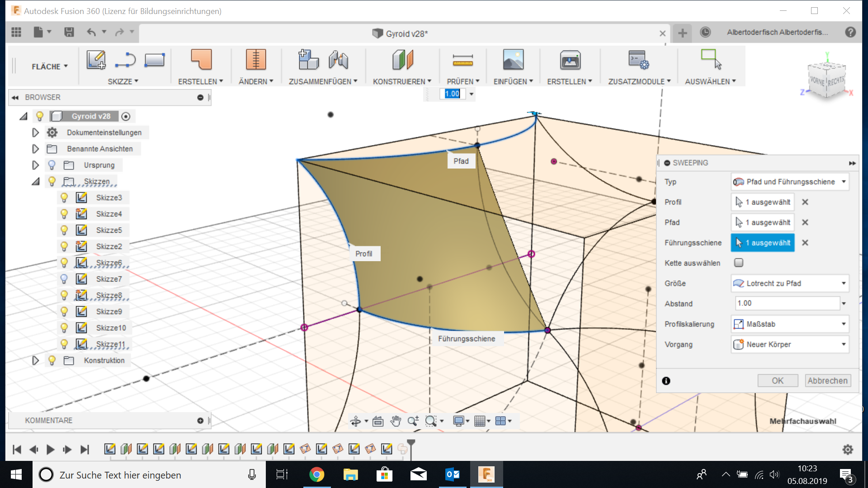Open the Typ dropdown showing Pfad und Führungsschiene
Screen dimensions: 868x488
789,182
